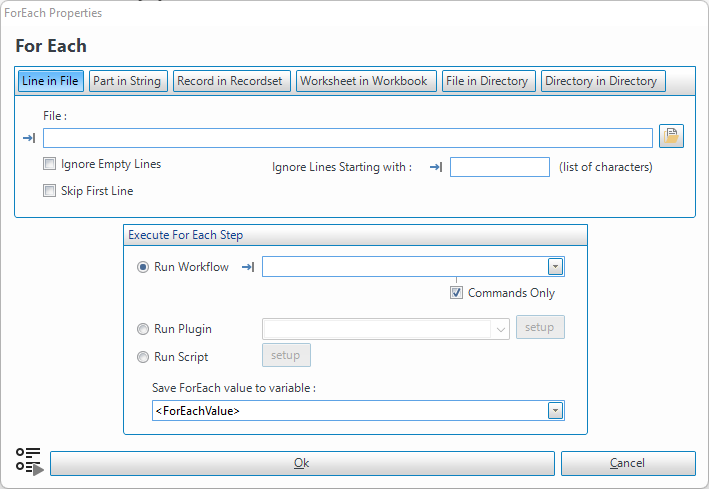The height and width of the screenshot is (489, 709).
Task: Uncheck the Commands Only checkbox
Action: (457, 293)
